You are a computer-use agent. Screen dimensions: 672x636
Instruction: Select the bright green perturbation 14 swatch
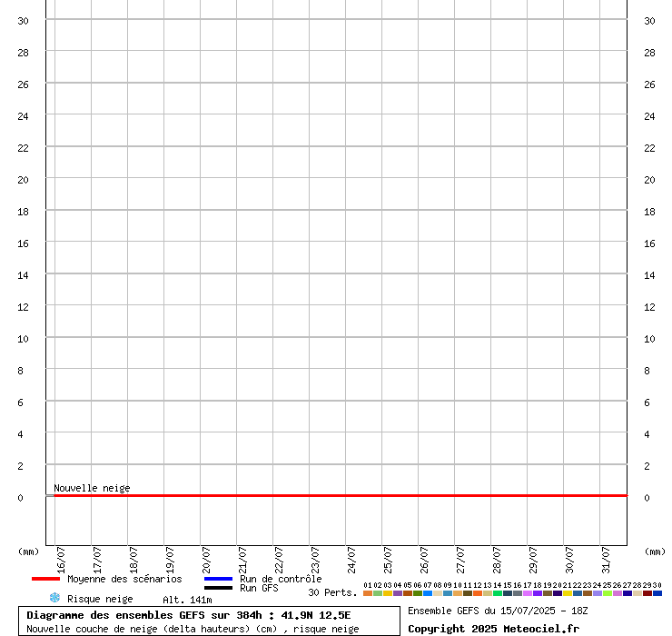click(x=498, y=593)
